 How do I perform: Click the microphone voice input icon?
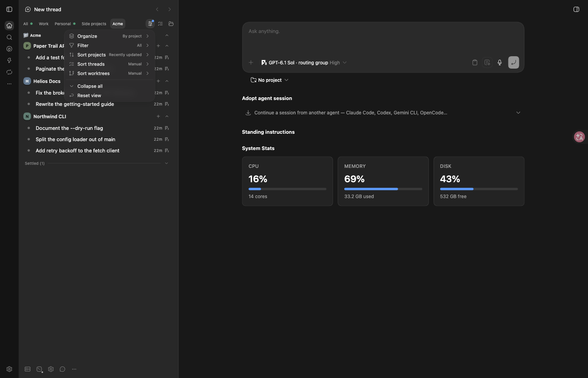click(500, 62)
